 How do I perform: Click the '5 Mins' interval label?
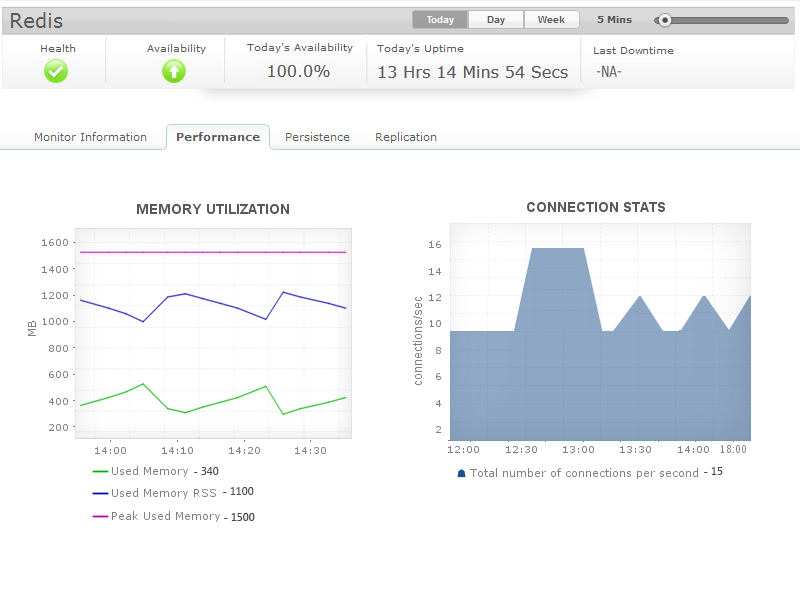(614, 20)
